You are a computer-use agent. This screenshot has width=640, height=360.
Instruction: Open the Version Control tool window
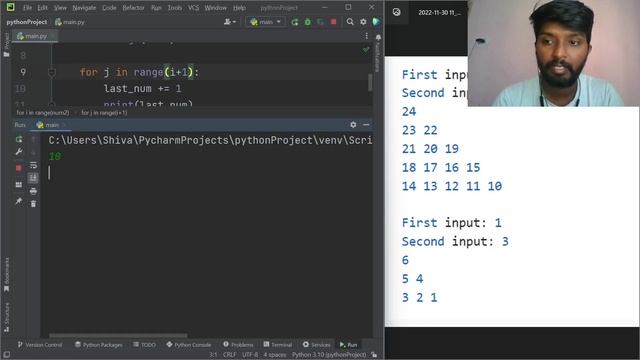(x=40, y=345)
